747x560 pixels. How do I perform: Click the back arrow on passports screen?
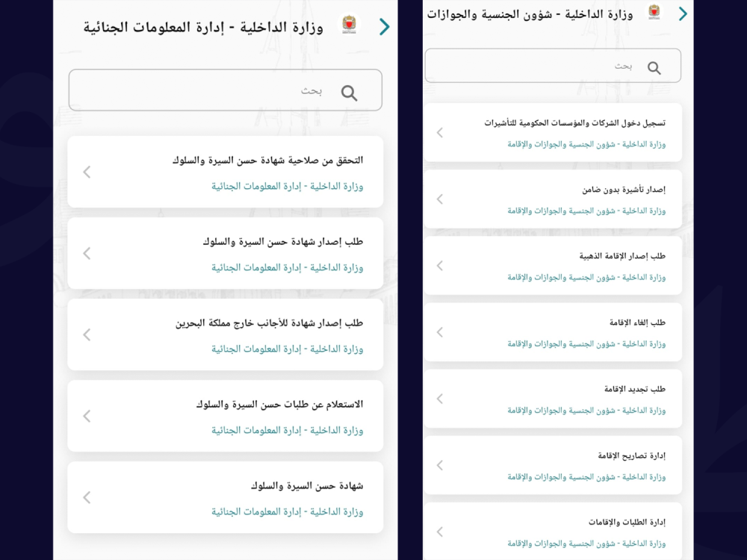[682, 13]
